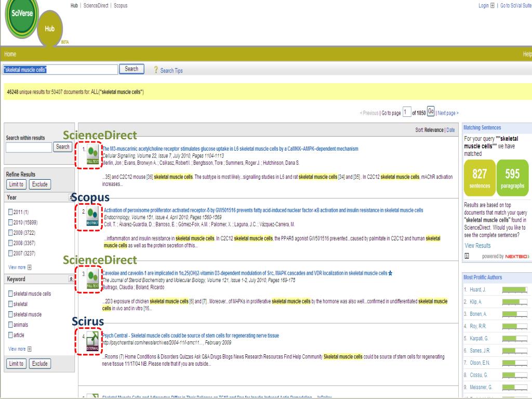Viewport: 532px width, 399px height.
Task: Sort results by Date
Action: click(450, 130)
